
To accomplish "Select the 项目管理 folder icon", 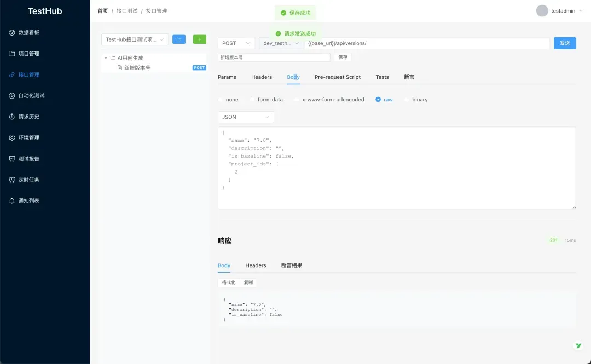I will (13, 53).
